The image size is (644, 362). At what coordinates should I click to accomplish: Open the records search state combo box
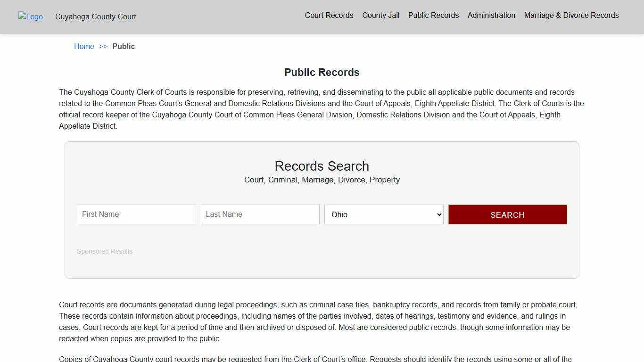click(383, 214)
